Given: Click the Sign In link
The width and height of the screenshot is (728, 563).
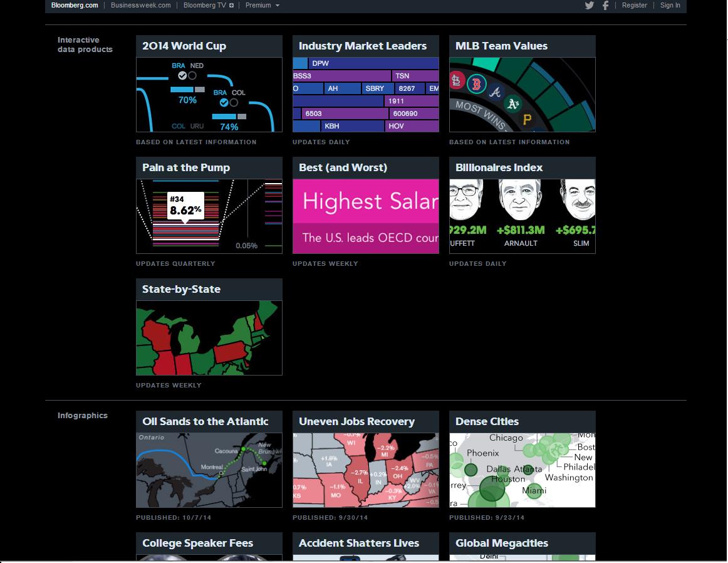Looking at the screenshot, I should 670,5.
